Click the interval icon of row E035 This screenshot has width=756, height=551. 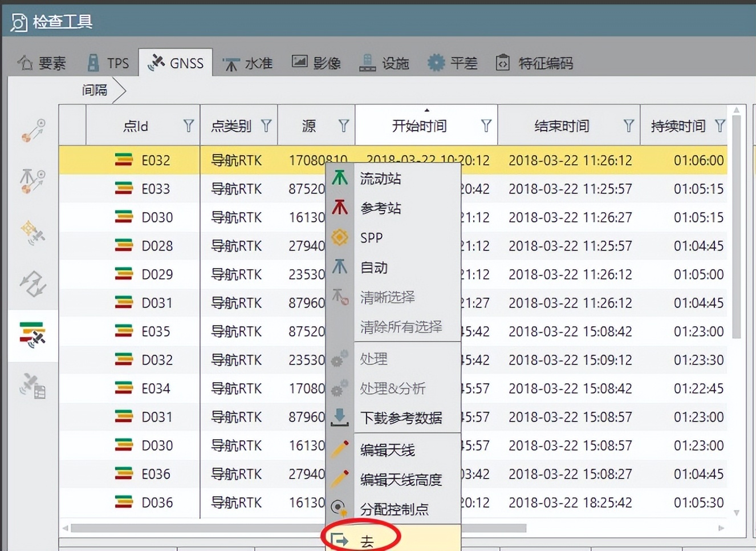click(124, 331)
